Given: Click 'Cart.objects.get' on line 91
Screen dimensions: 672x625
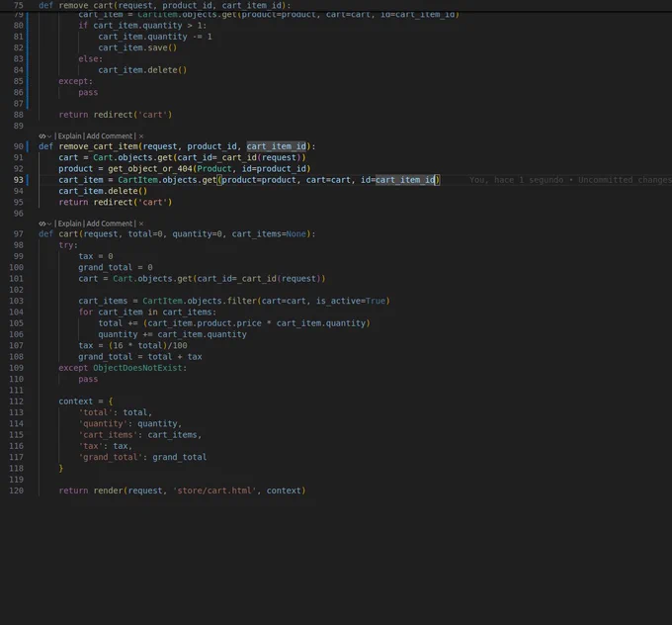Looking at the screenshot, I should [x=132, y=157].
